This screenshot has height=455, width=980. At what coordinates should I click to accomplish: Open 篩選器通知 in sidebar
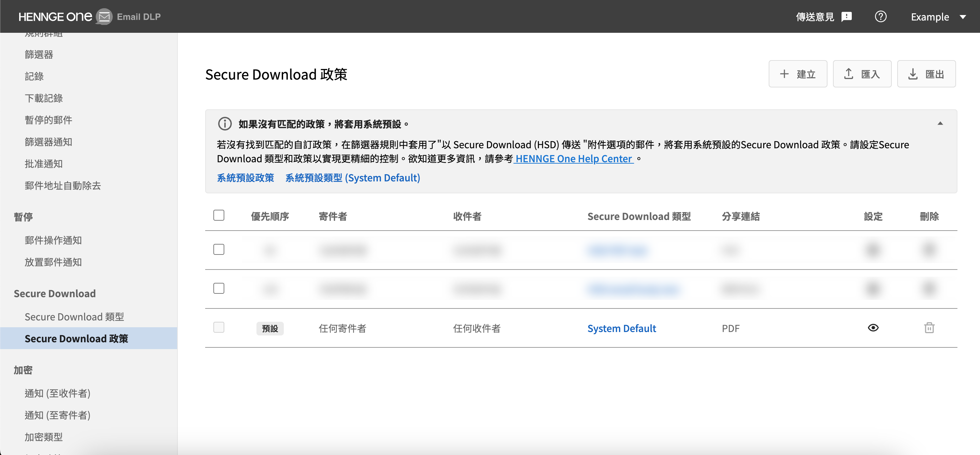[48, 142]
